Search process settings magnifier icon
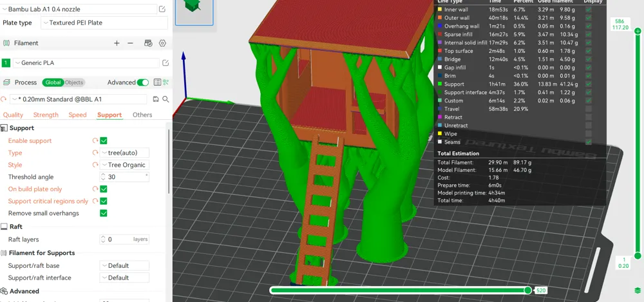This screenshot has width=644, height=302. coord(166,99)
